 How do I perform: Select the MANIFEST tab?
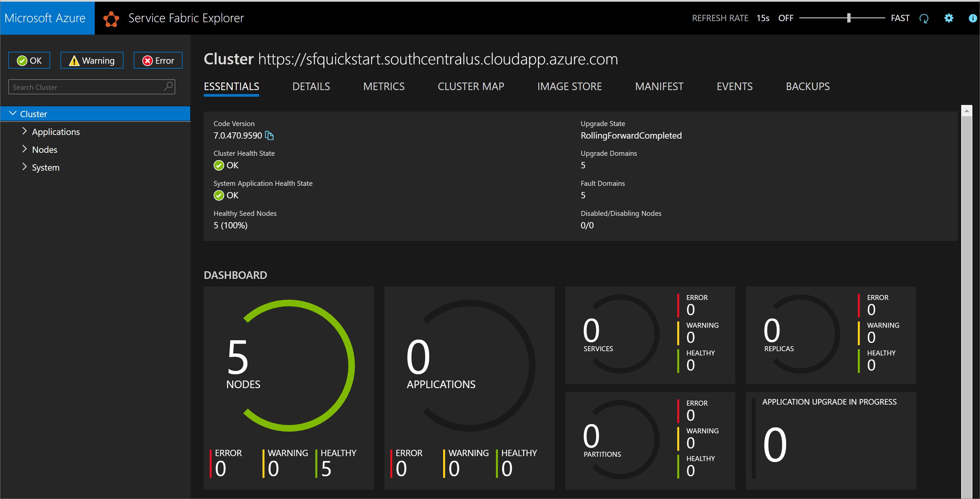(x=659, y=86)
